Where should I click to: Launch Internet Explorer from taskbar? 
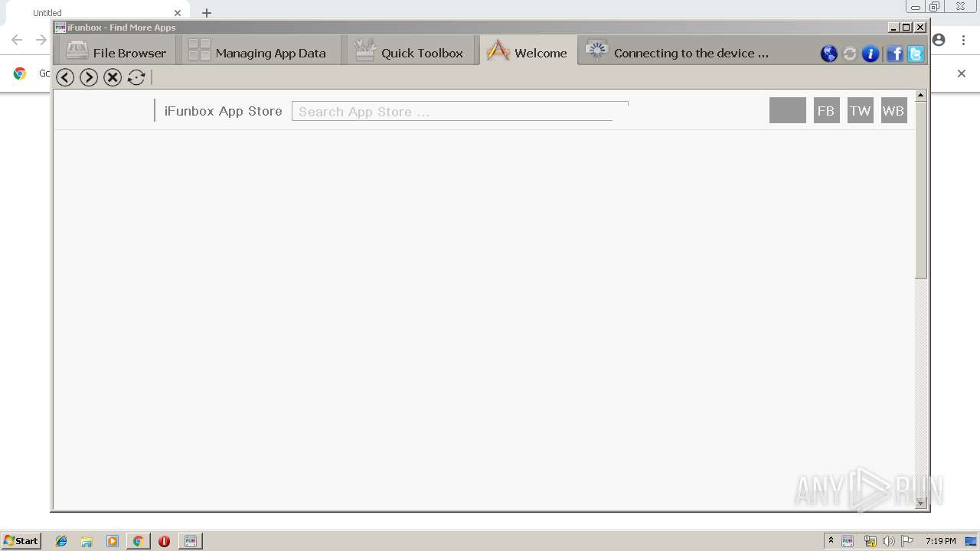point(61,541)
